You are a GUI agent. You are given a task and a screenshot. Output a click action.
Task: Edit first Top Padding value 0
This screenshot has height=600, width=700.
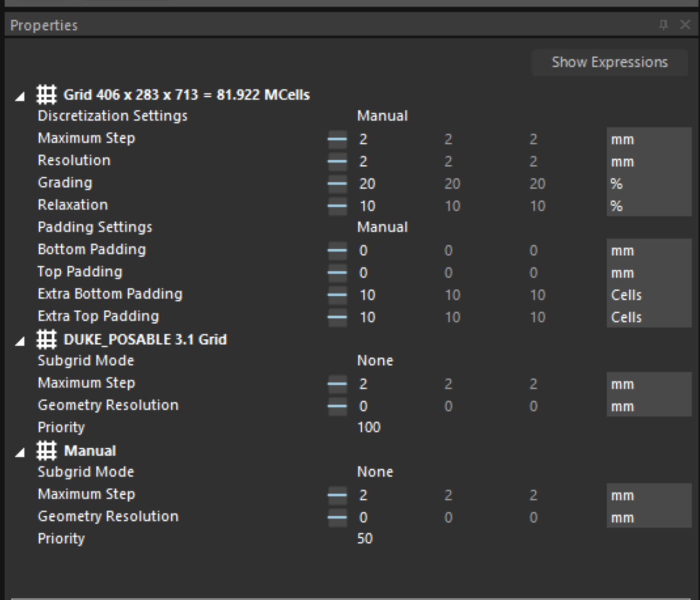point(363,273)
